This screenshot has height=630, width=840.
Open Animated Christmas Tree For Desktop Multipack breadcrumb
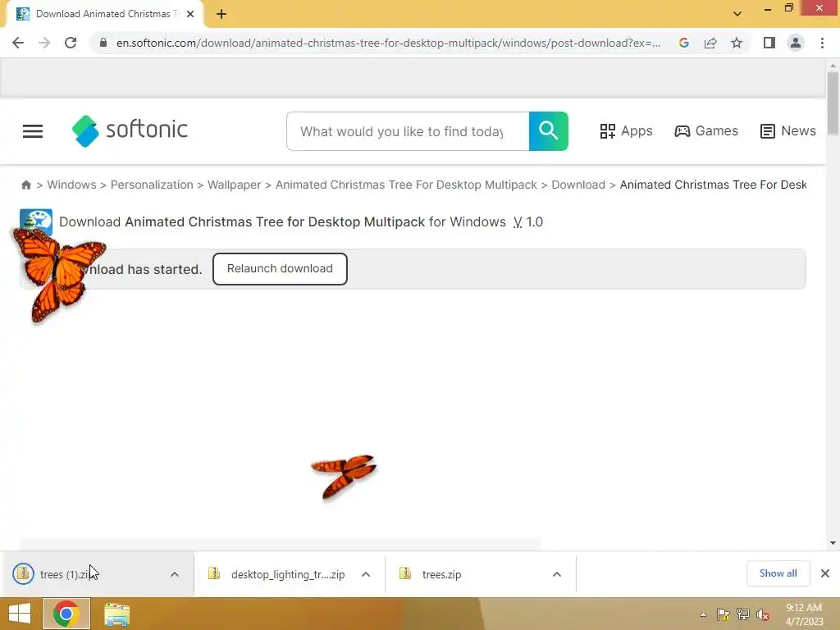click(x=406, y=185)
